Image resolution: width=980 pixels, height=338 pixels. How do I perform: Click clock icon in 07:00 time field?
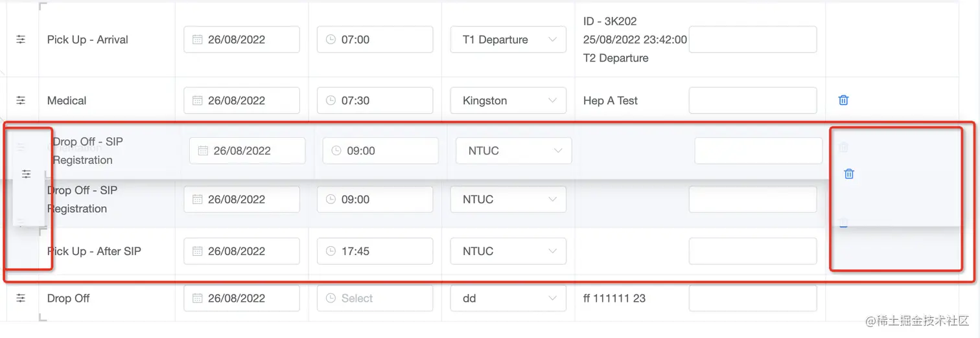click(x=331, y=40)
